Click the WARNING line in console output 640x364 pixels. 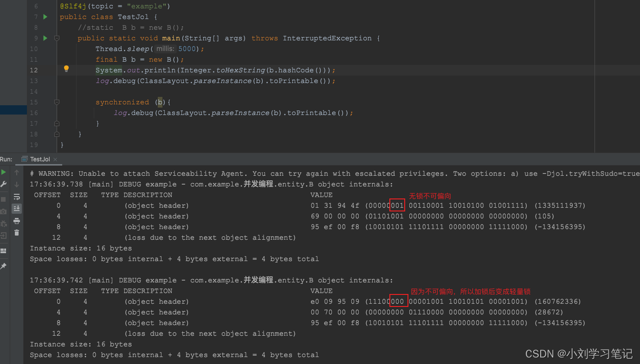tap(335, 173)
